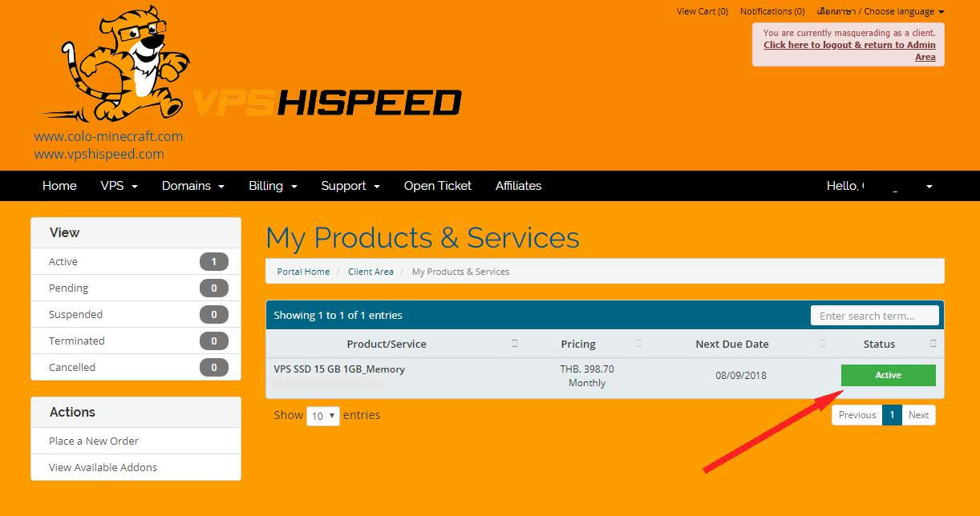Go to Previous page of entries
This screenshot has width=980, height=516.
(x=857, y=415)
